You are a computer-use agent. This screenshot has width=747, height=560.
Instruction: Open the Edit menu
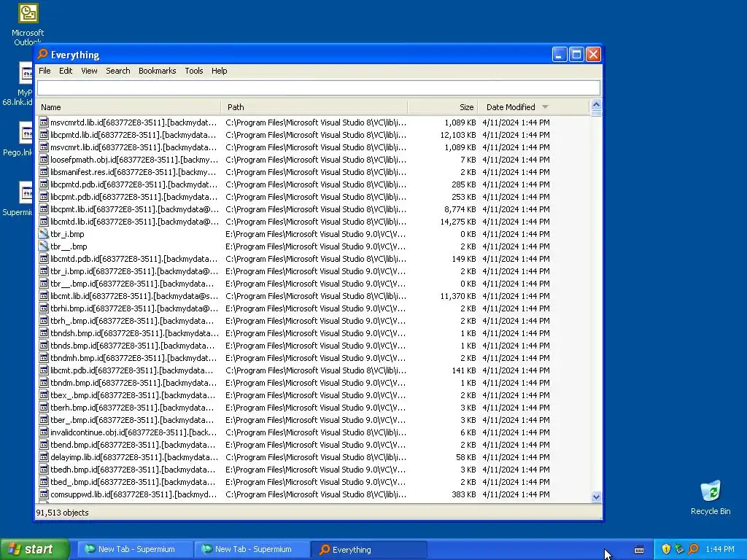coord(65,71)
